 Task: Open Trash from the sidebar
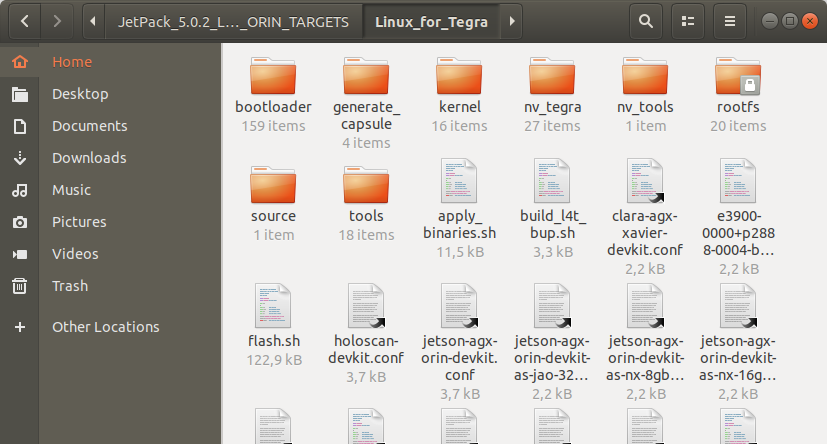pos(70,286)
